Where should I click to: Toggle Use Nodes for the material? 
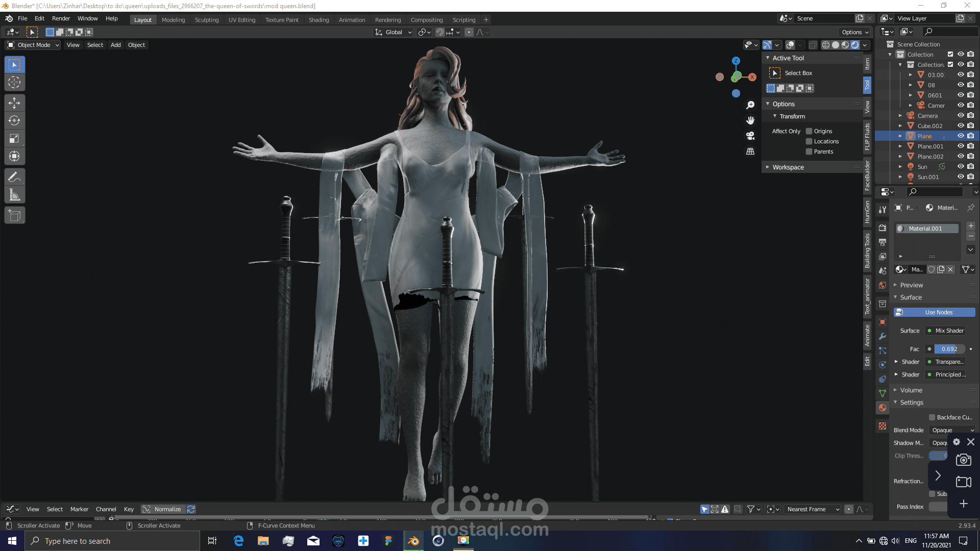934,312
